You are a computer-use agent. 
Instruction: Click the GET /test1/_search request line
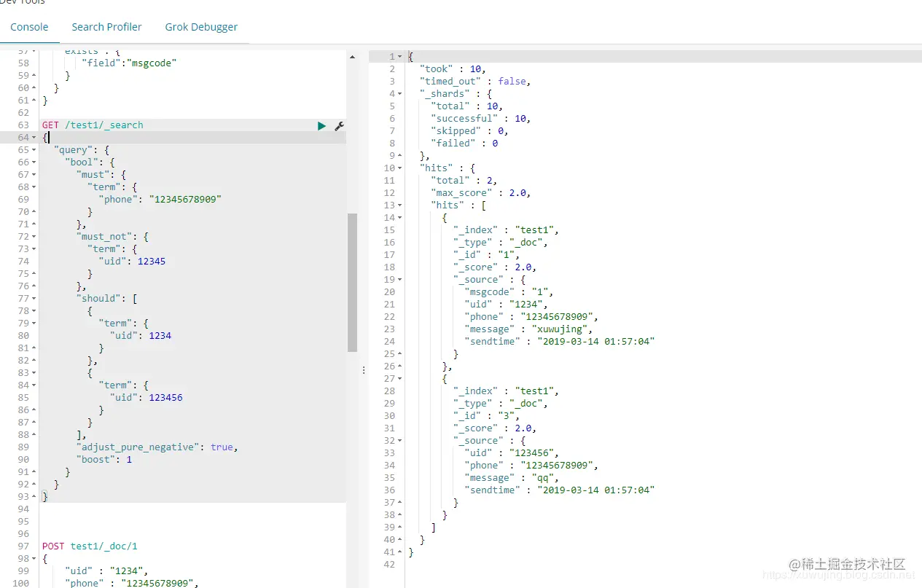point(93,125)
